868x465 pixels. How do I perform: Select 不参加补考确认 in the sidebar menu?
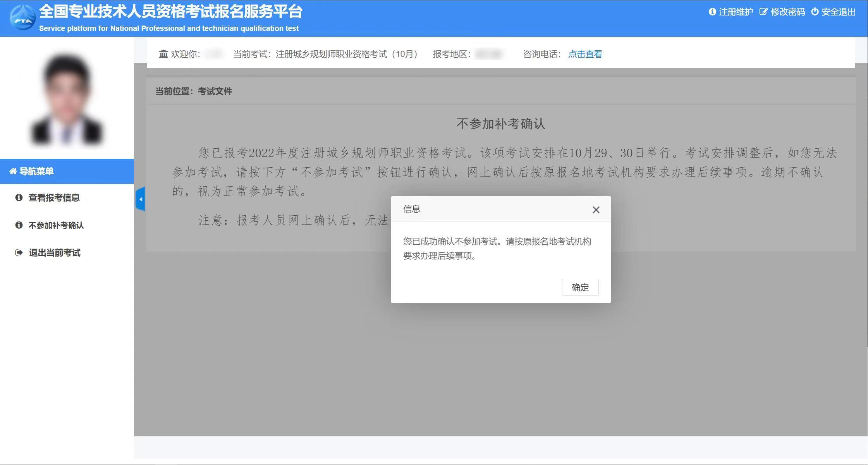[56, 225]
